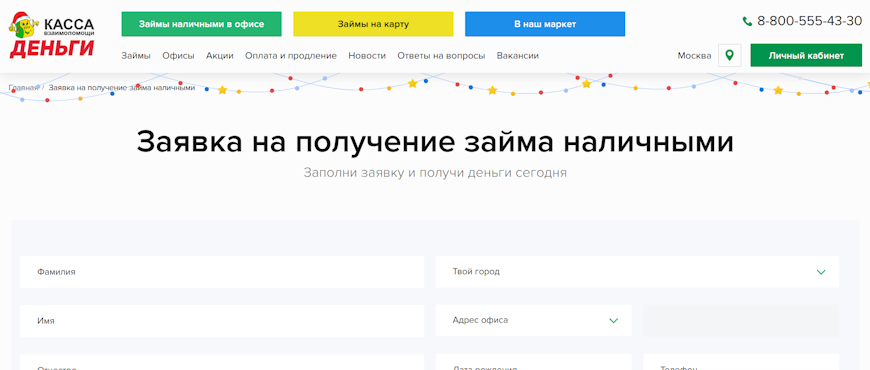Open the Офисы menu item
This screenshot has height=370, width=870.
pyautogui.click(x=178, y=55)
